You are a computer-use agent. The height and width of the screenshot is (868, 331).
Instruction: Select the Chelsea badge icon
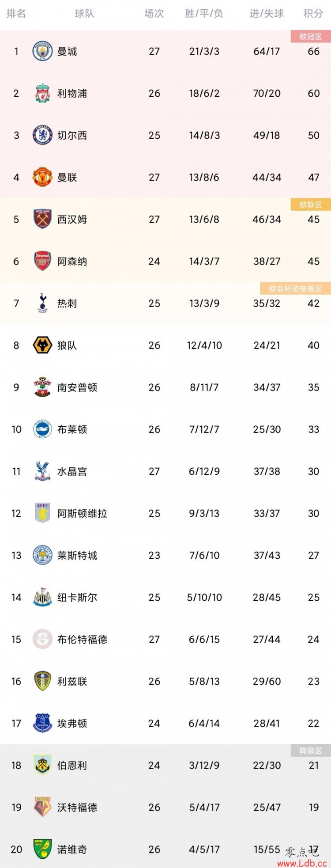click(43, 135)
